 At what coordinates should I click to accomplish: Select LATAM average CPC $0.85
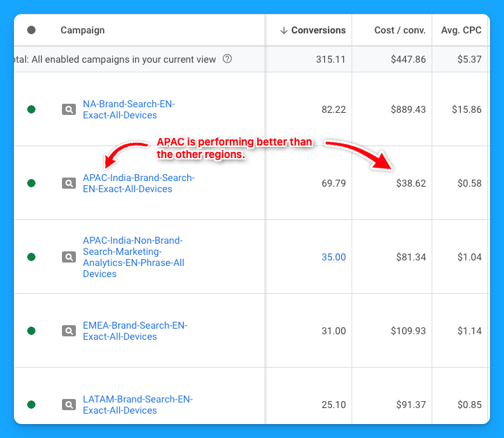point(470,405)
